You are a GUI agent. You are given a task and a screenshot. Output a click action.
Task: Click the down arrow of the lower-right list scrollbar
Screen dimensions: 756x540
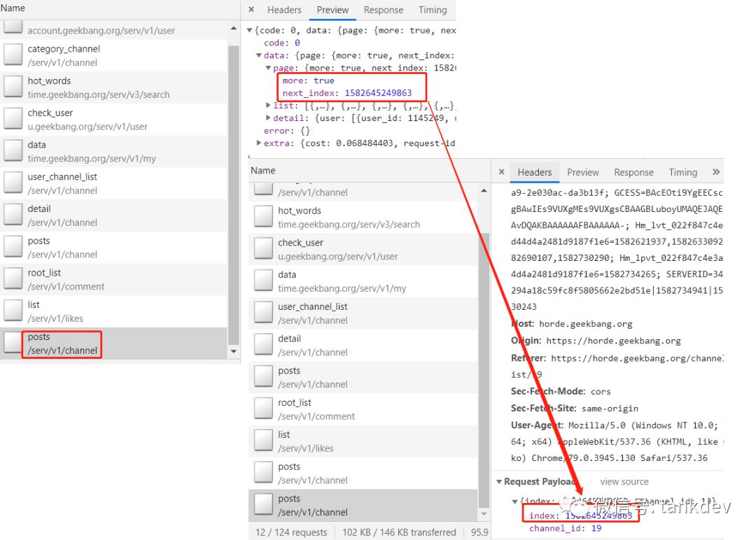pos(484,515)
